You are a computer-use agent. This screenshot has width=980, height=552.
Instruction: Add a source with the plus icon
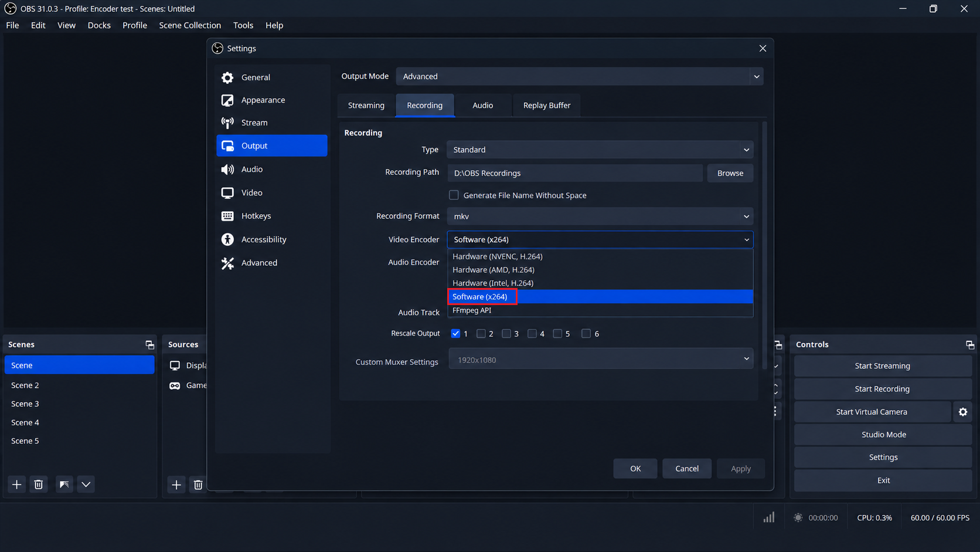(176, 485)
